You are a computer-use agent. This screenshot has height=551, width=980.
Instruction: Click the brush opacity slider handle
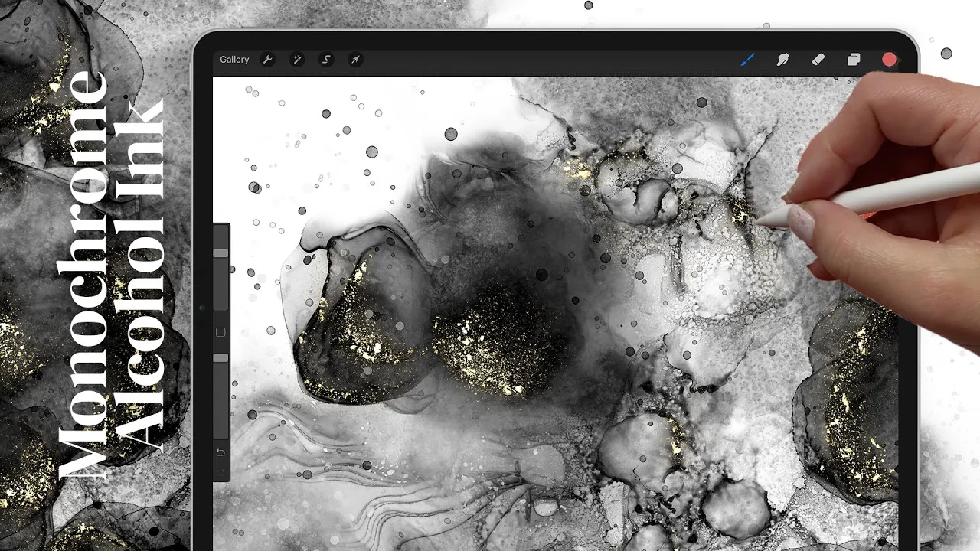(220, 358)
